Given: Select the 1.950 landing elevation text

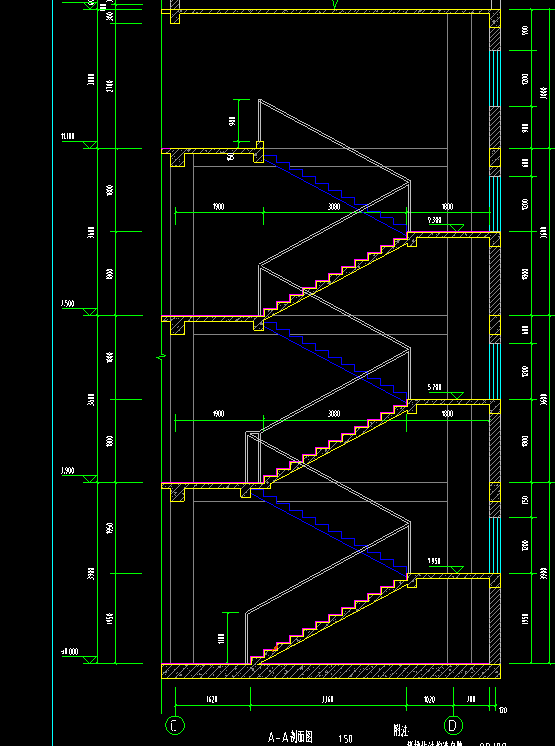Looking at the screenshot, I should click(435, 561).
